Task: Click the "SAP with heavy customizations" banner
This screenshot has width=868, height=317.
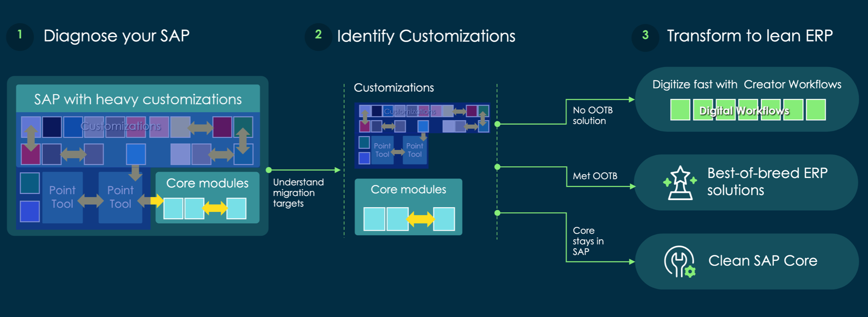Action: click(x=138, y=99)
